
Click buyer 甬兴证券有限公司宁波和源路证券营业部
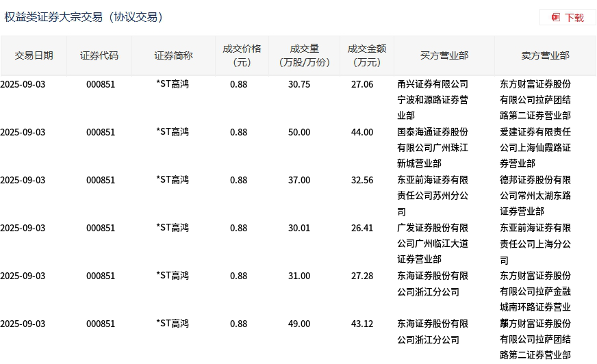[433, 100]
